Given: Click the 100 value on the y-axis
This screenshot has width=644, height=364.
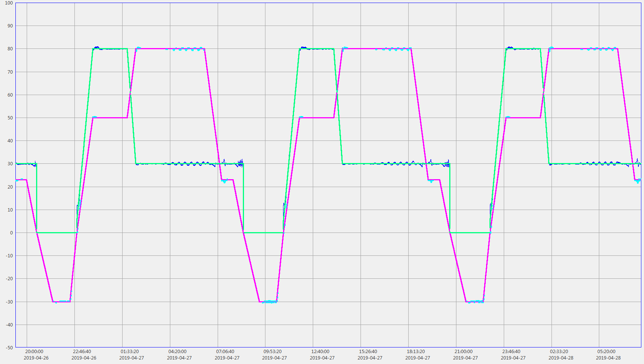Looking at the screenshot, I should [x=9, y=3].
